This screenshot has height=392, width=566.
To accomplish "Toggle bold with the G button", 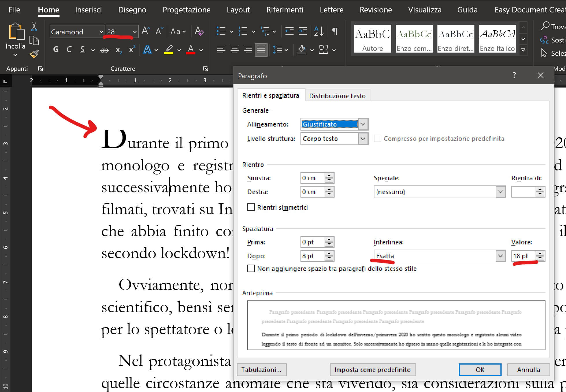I will coord(56,50).
